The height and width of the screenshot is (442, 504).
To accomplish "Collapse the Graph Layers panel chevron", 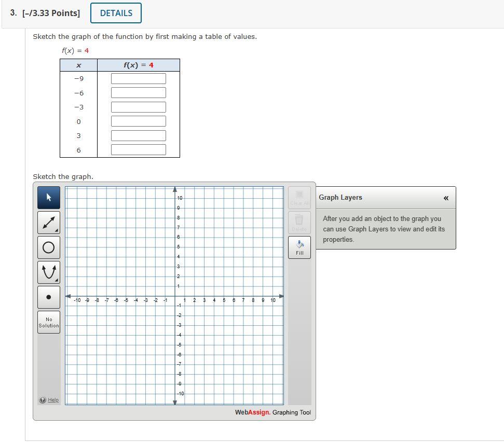I will [x=445, y=198].
